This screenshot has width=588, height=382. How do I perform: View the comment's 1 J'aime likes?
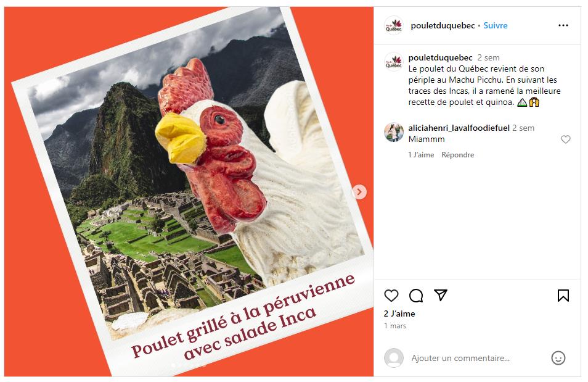tap(421, 155)
